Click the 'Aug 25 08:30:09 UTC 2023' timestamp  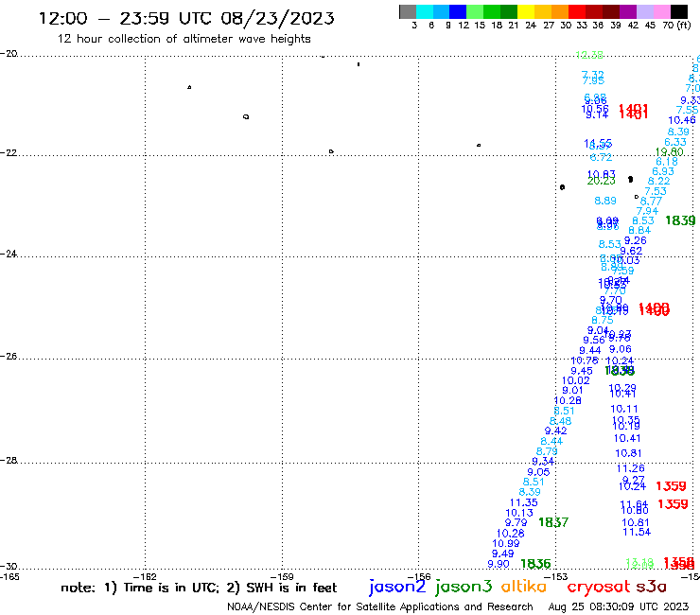click(x=619, y=606)
